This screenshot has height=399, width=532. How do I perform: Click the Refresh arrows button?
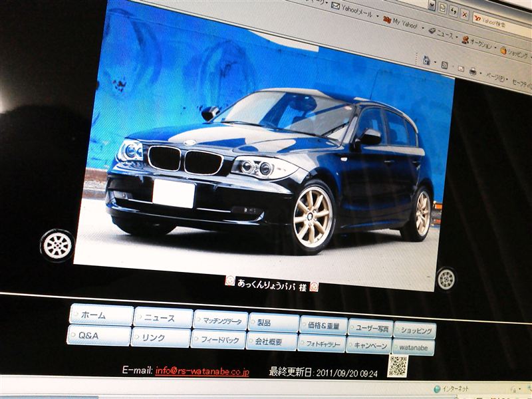[x=454, y=11]
